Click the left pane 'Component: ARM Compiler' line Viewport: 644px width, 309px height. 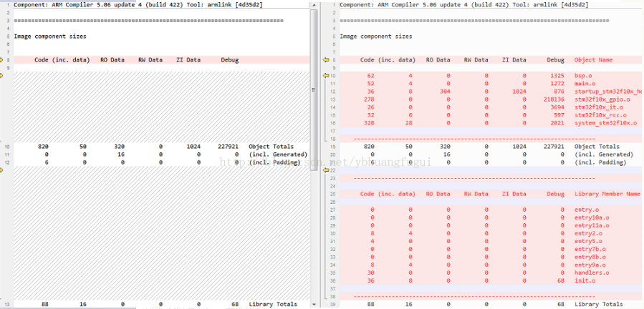click(x=138, y=5)
